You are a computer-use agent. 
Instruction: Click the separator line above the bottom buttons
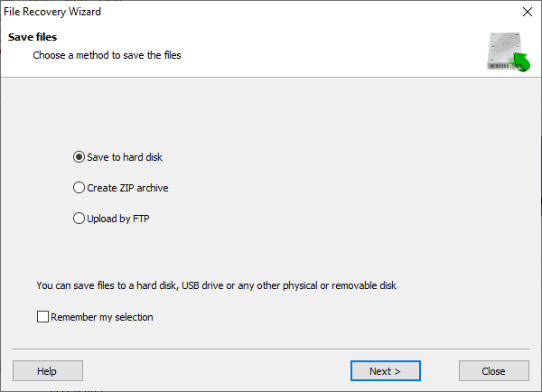[x=271, y=347]
